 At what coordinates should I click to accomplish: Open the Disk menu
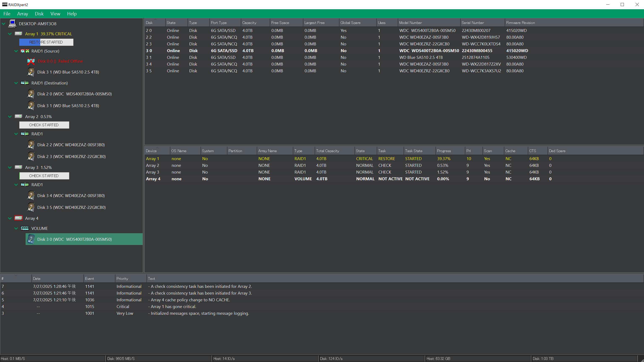coord(39,14)
